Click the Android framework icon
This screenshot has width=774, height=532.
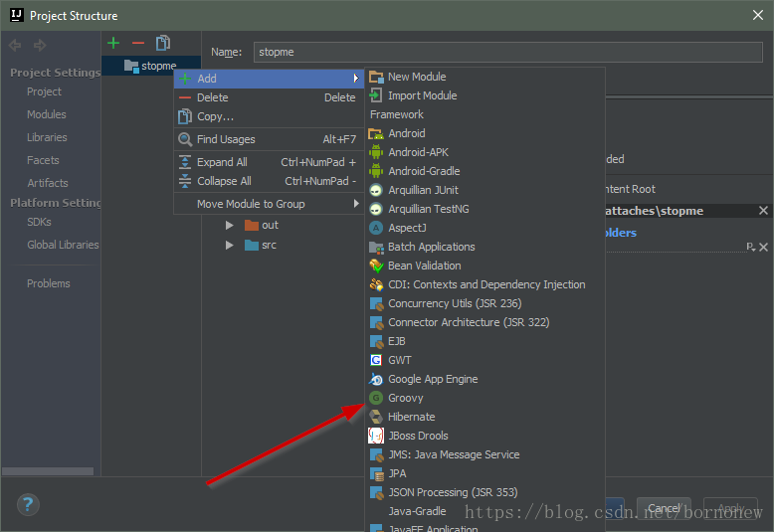[376, 133]
